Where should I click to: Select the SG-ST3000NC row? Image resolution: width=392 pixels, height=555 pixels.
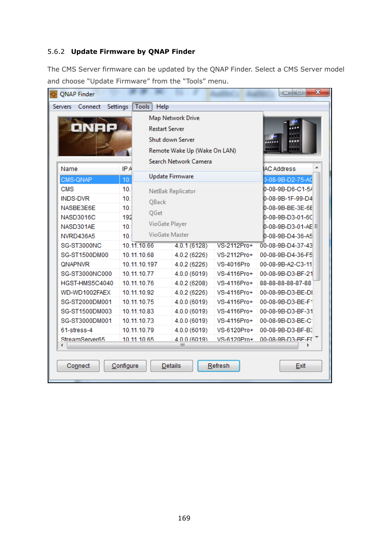(x=186, y=246)
